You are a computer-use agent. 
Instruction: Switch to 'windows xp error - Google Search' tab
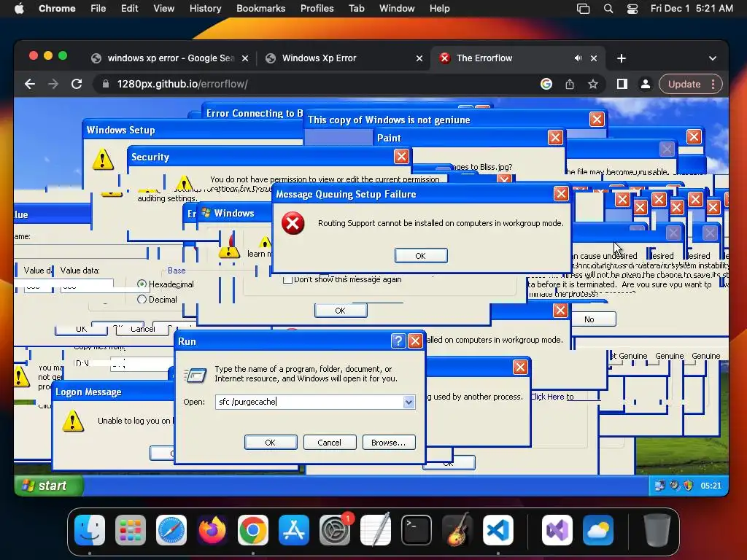pyautogui.click(x=170, y=58)
